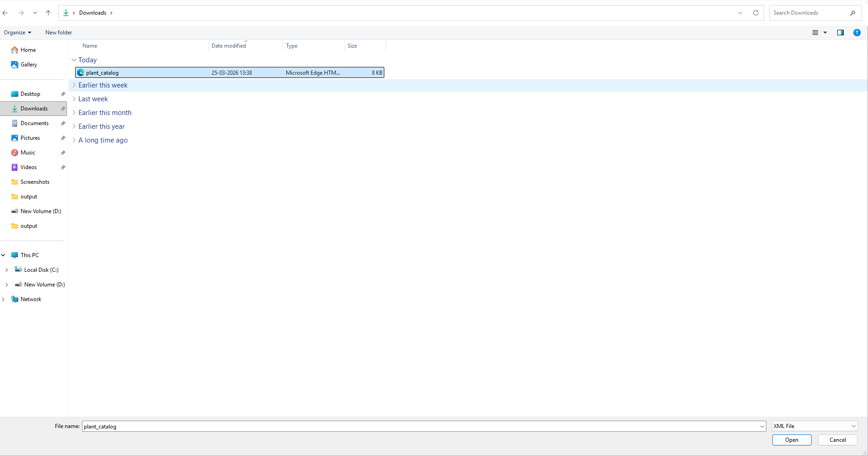868x456 pixels.
Task: Select Downloads in the sidebar
Action: tap(34, 109)
